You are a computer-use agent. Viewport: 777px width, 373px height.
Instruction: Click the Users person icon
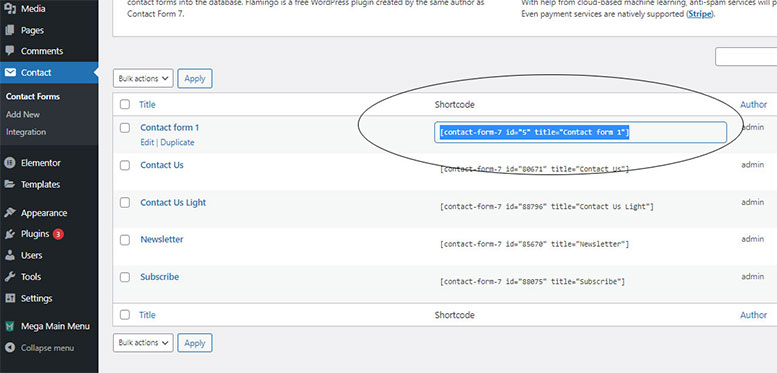tap(10, 255)
